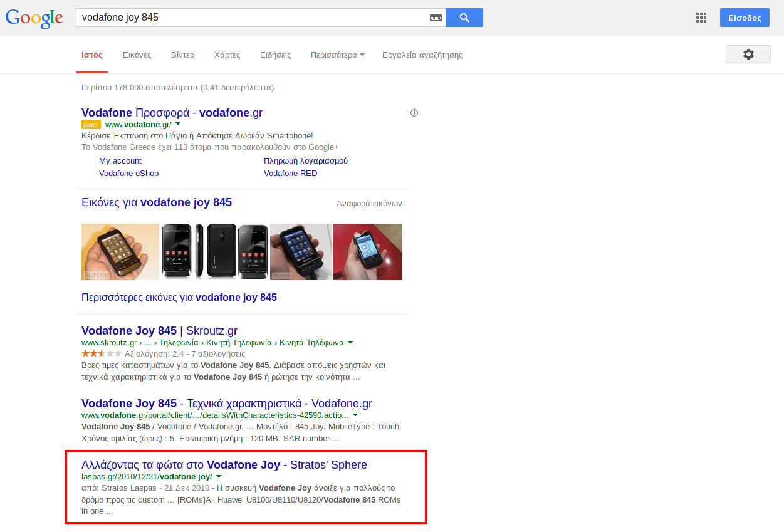Open Περισσότερες εικόνες για vodafone joy 845

tap(179, 297)
